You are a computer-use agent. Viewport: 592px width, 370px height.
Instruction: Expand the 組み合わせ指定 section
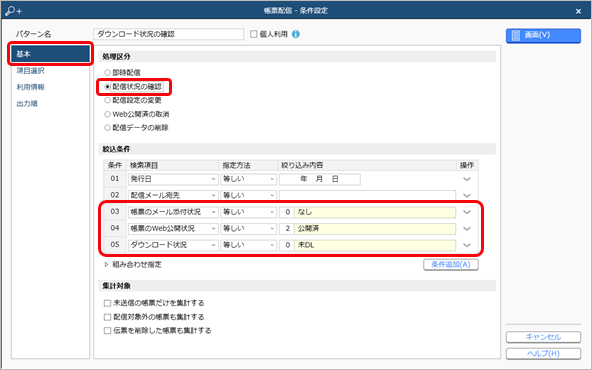point(106,265)
